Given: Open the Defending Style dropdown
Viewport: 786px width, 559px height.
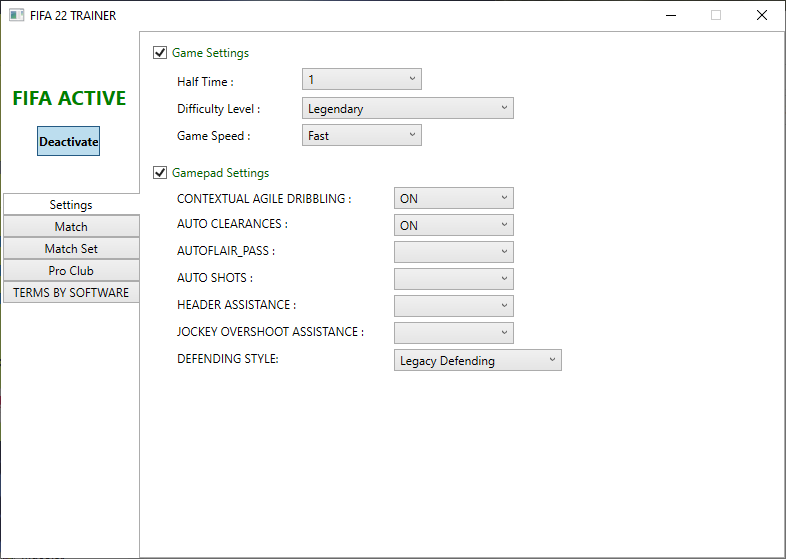Looking at the screenshot, I should click(x=478, y=360).
